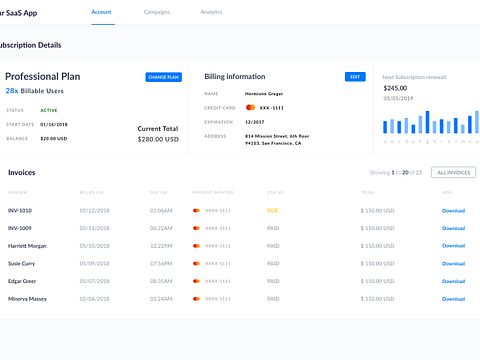The image size is (480, 360).
Task: Click the card icon in INV-1010 row
Action: tap(196, 211)
